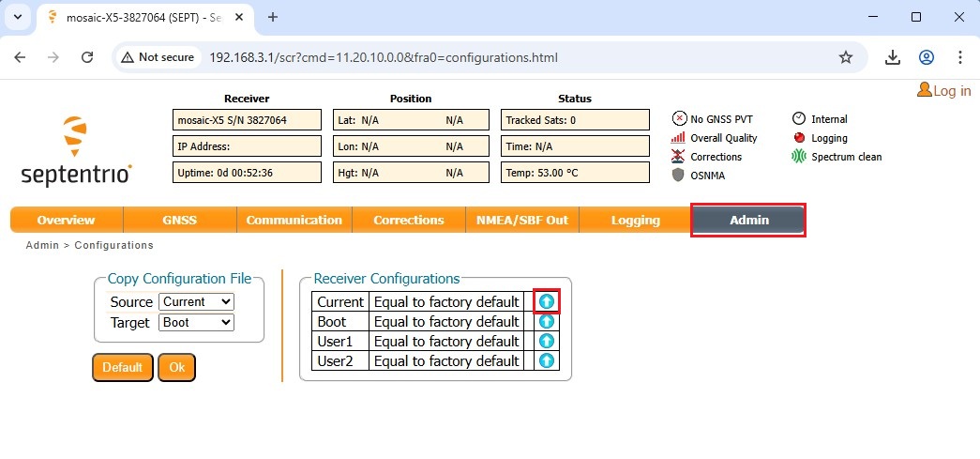Click upload icon in Boot row
This screenshot has height=459, width=980.
547,322
